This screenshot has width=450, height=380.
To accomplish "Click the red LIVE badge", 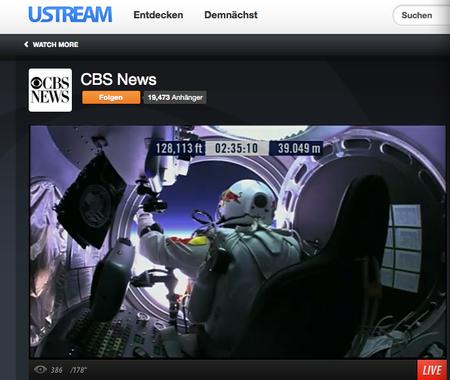I will click(432, 370).
